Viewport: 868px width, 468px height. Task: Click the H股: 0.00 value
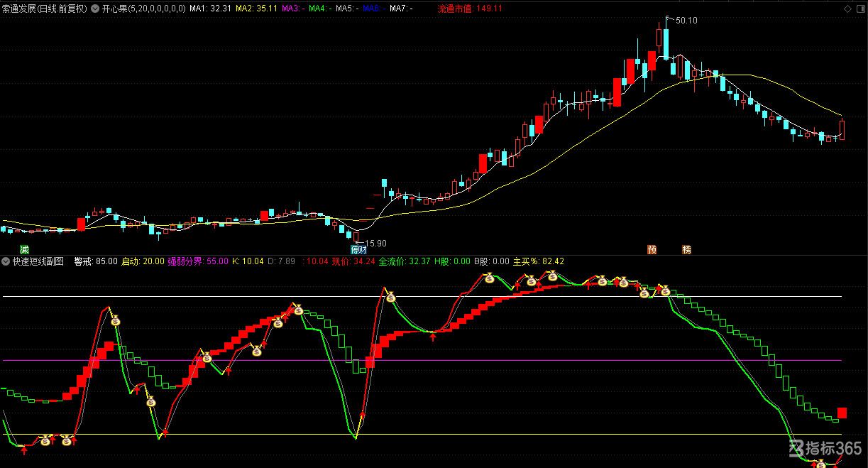(452, 261)
